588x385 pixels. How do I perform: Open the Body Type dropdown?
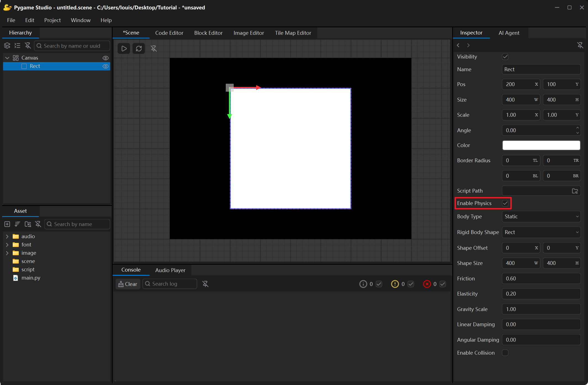click(x=541, y=216)
